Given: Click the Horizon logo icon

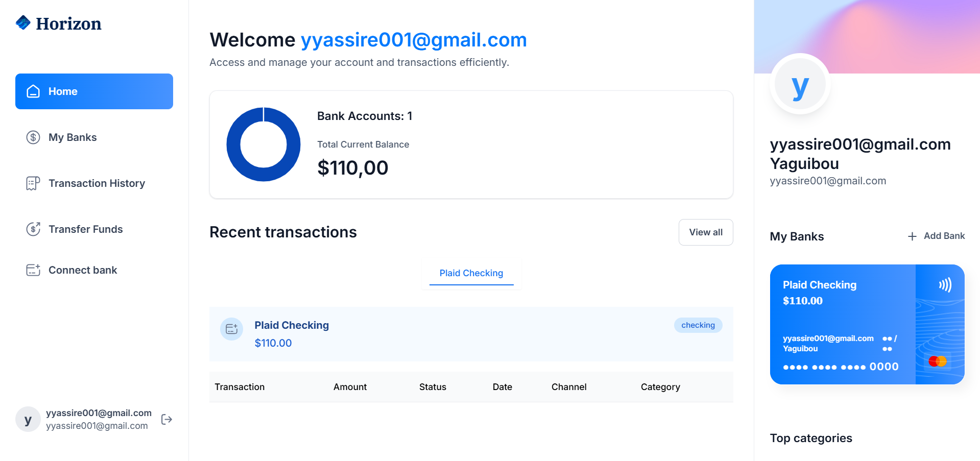Looking at the screenshot, I should (x=23, y=23).
